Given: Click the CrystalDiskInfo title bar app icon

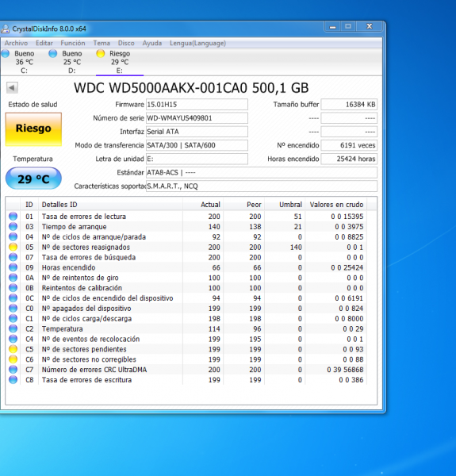Looking at the screenshot, I should [6, 29].
